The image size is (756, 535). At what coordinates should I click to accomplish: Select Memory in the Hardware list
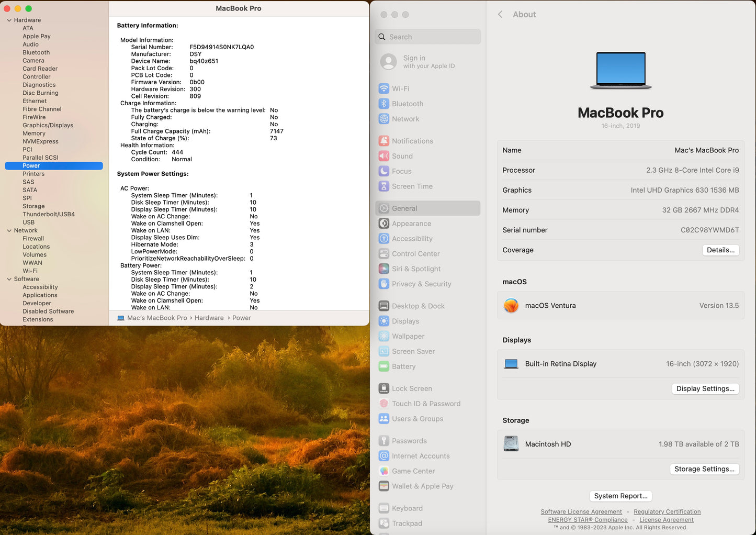click(x=34, y=133)
